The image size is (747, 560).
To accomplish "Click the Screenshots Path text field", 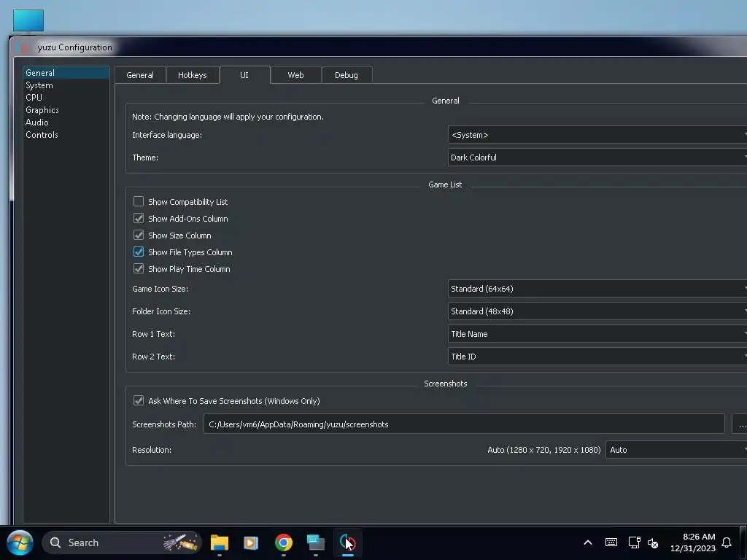I will [x=464, y=424].
